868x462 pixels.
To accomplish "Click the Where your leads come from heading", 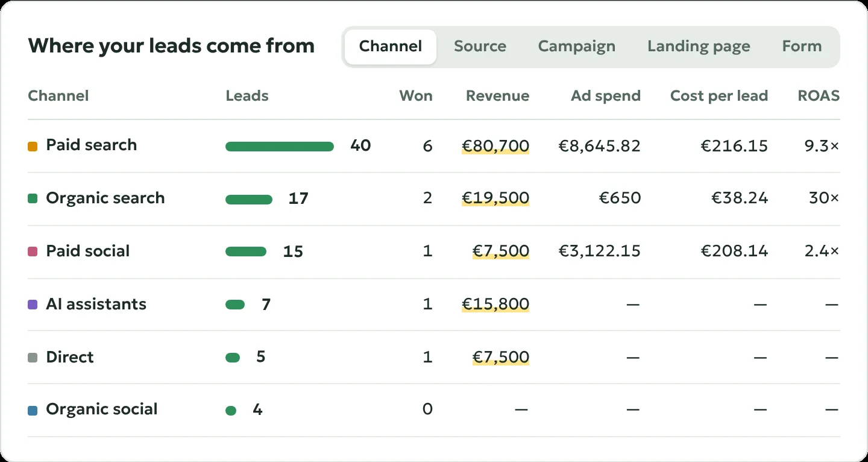I will tap(171, 46).
